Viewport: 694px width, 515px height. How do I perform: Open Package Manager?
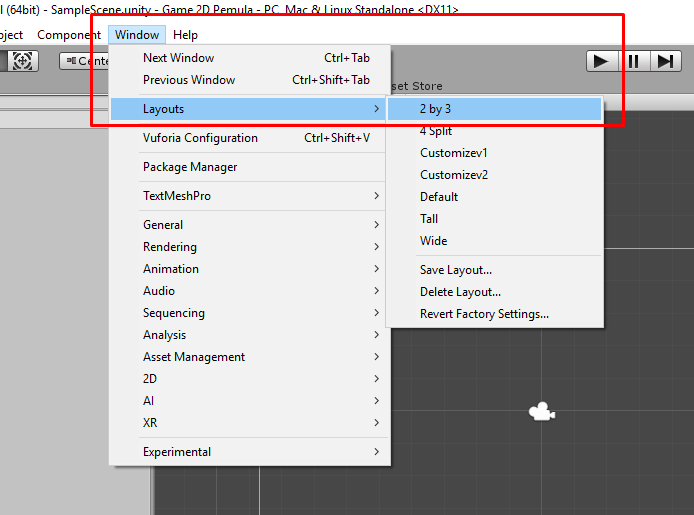click(250, 167)
